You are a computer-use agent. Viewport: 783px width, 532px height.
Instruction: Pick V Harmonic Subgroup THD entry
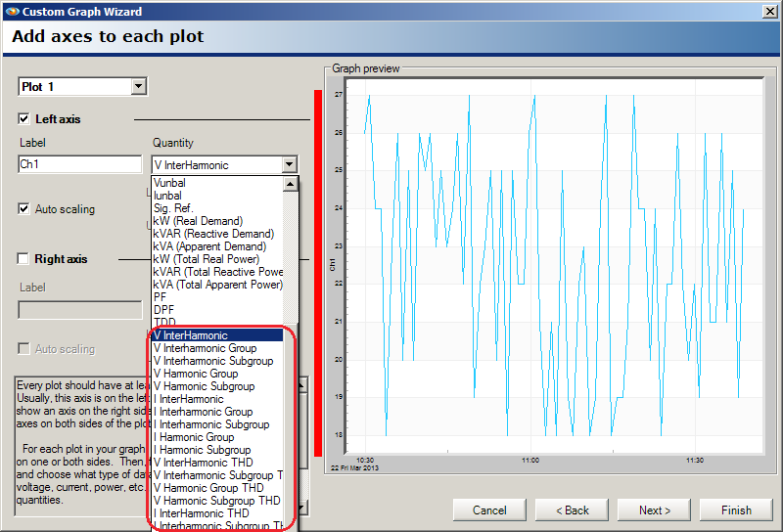pos(217,501)
